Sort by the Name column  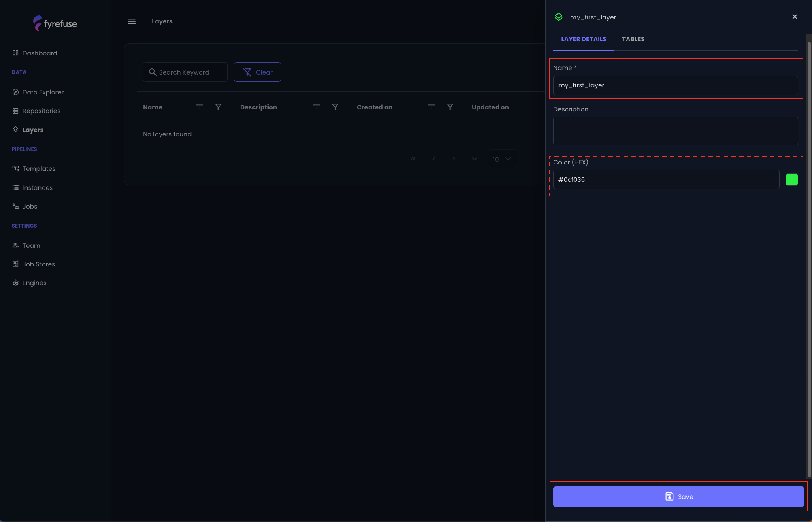(x=200, y=107)
